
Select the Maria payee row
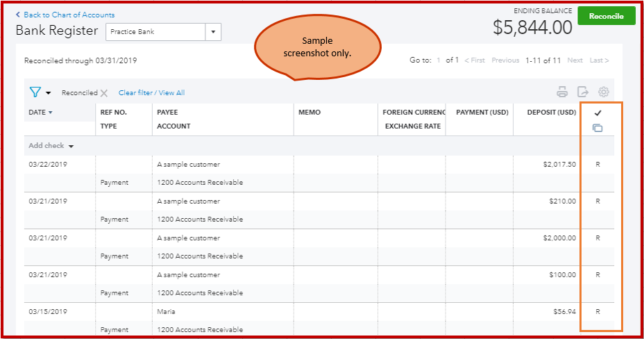(166, 312)
